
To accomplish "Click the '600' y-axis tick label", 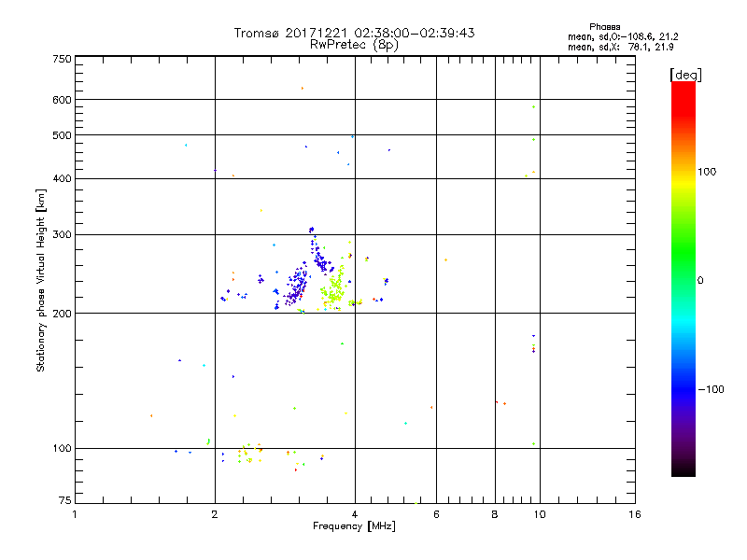I will click(x=62, y=100).
